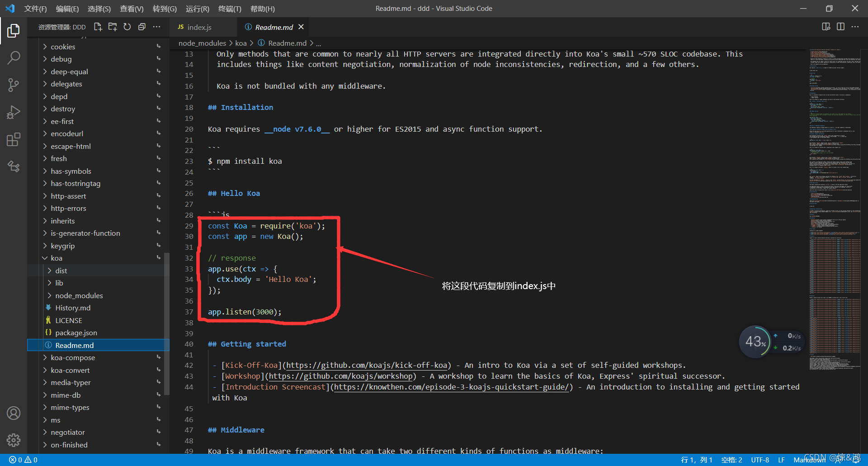The image size is (868, 466).
Task: Open explorer more actions ellipsis
Action: tap(156, 27)
